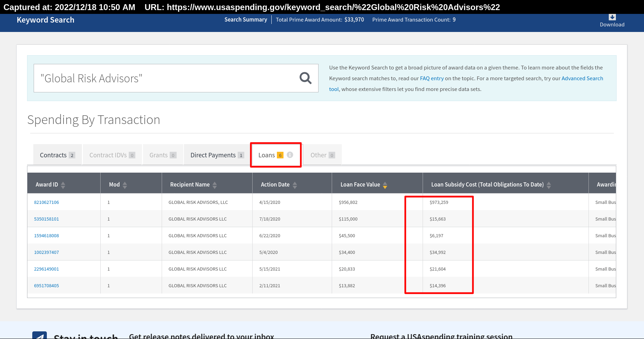The width and height of the screenshot is (644, 339).
Task: Click action date 6/22/2020
Action: point(270,235)
